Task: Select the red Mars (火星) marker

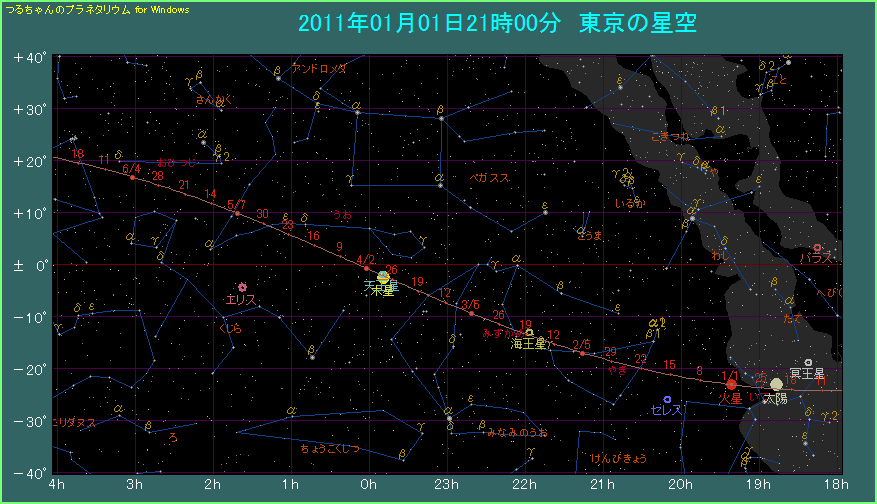Action: click(731, 384)
